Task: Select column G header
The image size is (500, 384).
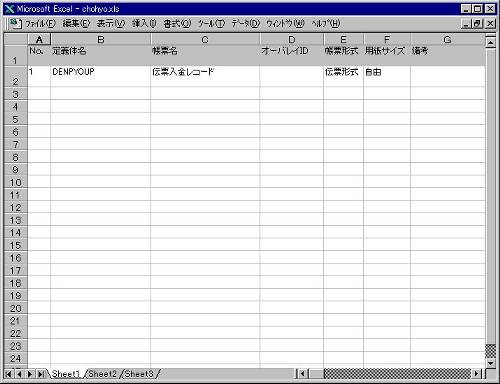Action: pos(448,40)
